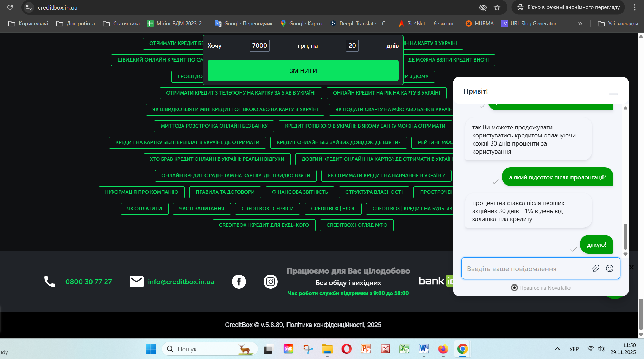
Task: Open Excel from the taskbar
Action: [x=404, y=349]
